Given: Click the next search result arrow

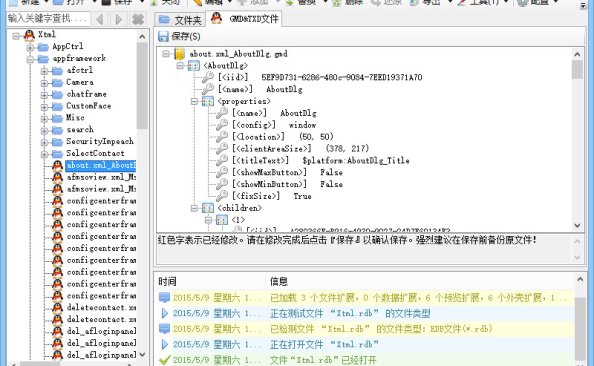Looking at the screenshot, I should [118, 19].
